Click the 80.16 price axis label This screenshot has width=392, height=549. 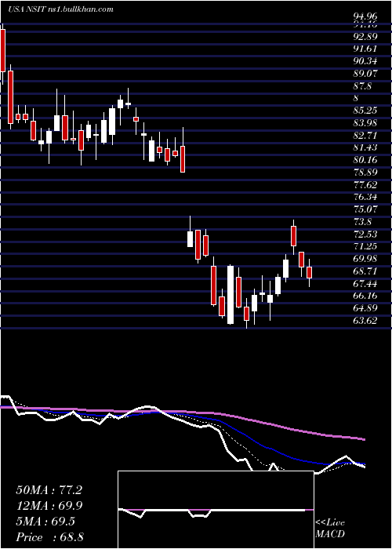[365, 160]
